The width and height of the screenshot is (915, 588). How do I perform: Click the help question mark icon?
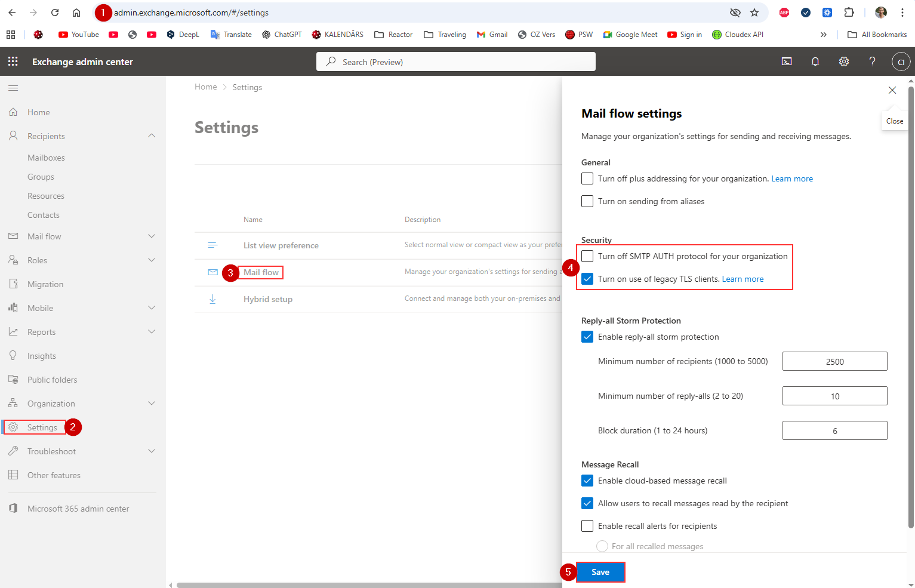872,61
